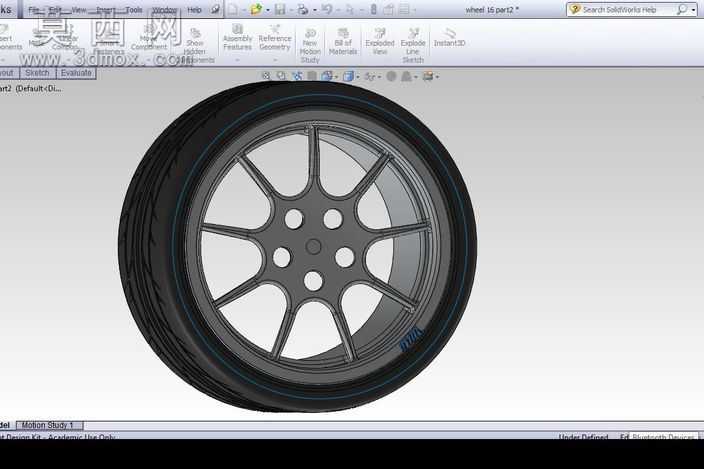Click Zoom to Area icon
704x469 pixels.
click(281, 76)
